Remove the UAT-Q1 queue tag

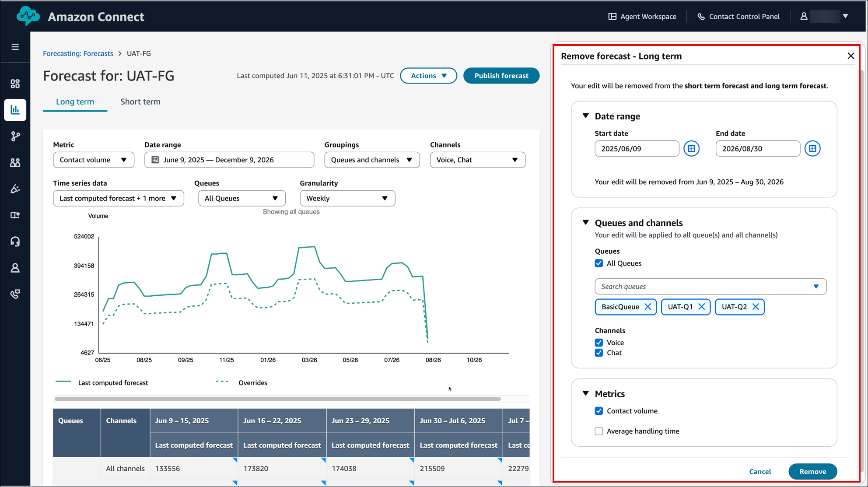coord(701,307)
